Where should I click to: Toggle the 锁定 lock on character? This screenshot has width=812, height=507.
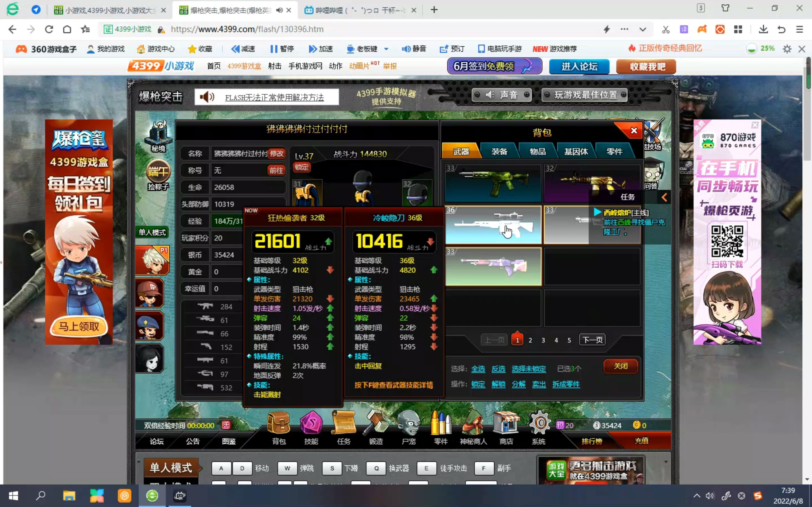(302, 167)
